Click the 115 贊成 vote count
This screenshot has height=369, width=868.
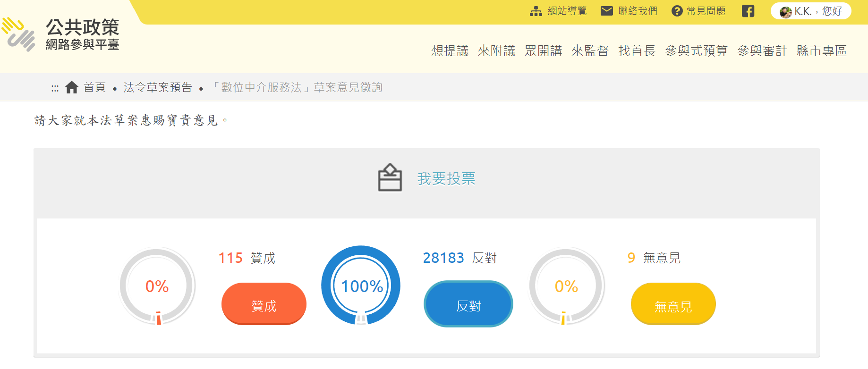coord(247,258)
